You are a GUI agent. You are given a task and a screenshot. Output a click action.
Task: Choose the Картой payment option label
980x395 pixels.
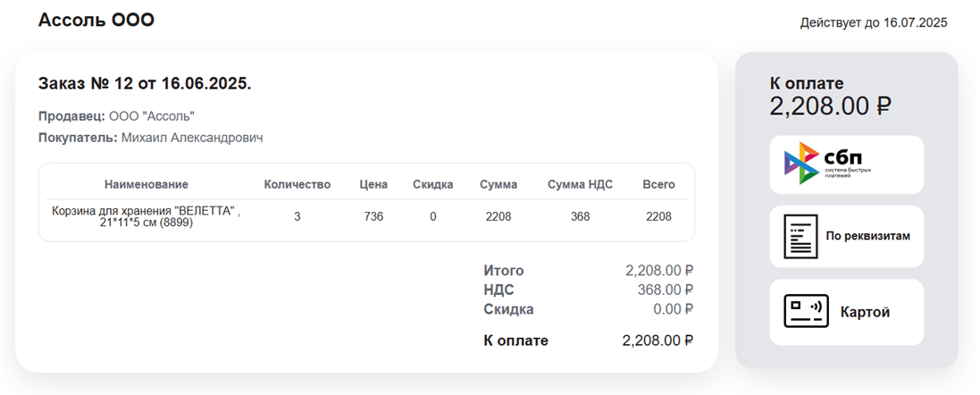865,312
